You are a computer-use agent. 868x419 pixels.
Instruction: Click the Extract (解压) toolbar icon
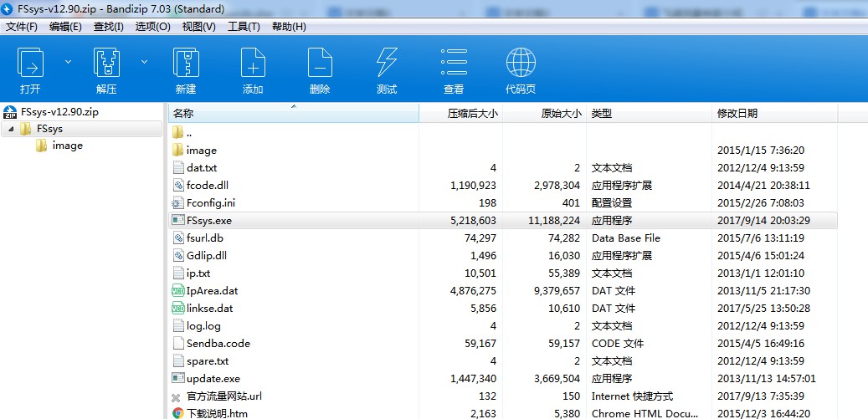106,64
